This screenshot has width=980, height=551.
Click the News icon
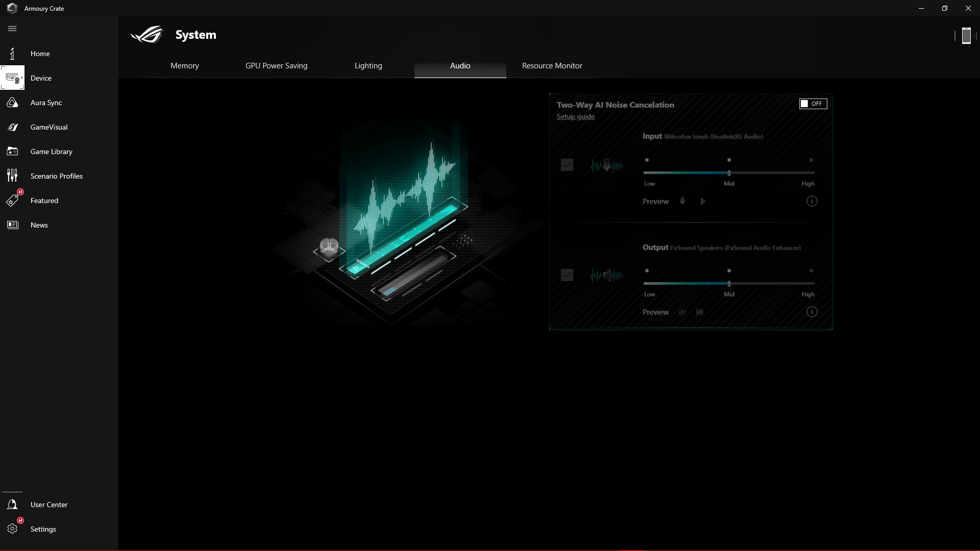click(12, 225)
